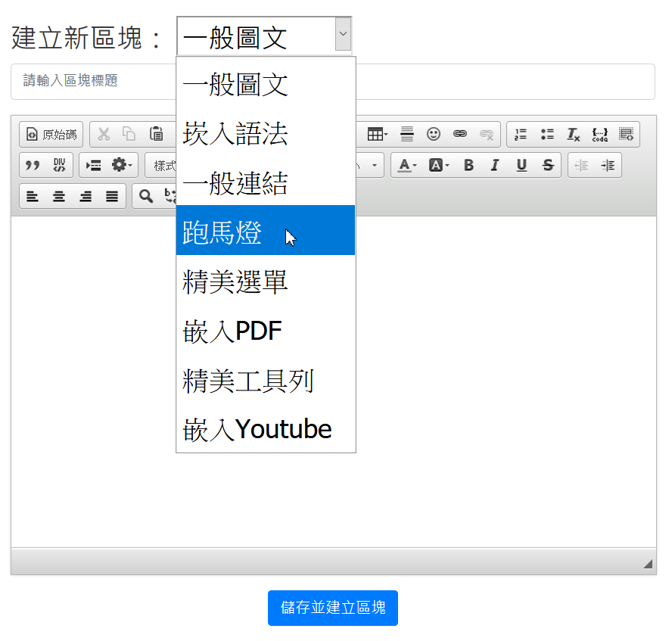The image size is (672, 641).
Task: Insert a table using the table icon
Action: click(377, 135)
